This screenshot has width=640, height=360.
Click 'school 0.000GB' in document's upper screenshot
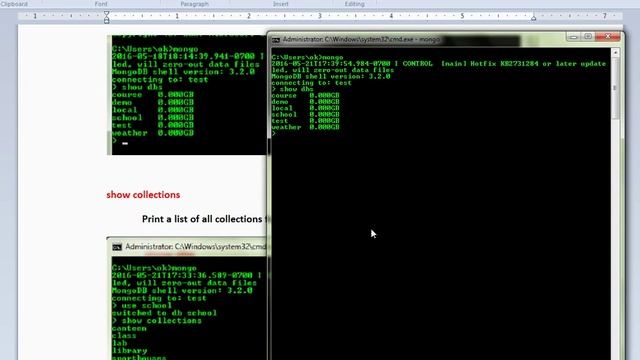pos(153,118)
